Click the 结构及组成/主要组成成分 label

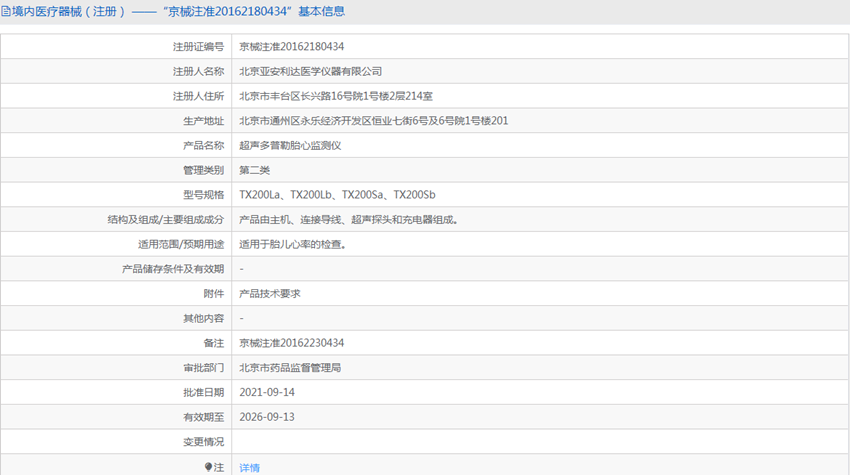click(165, 220)
